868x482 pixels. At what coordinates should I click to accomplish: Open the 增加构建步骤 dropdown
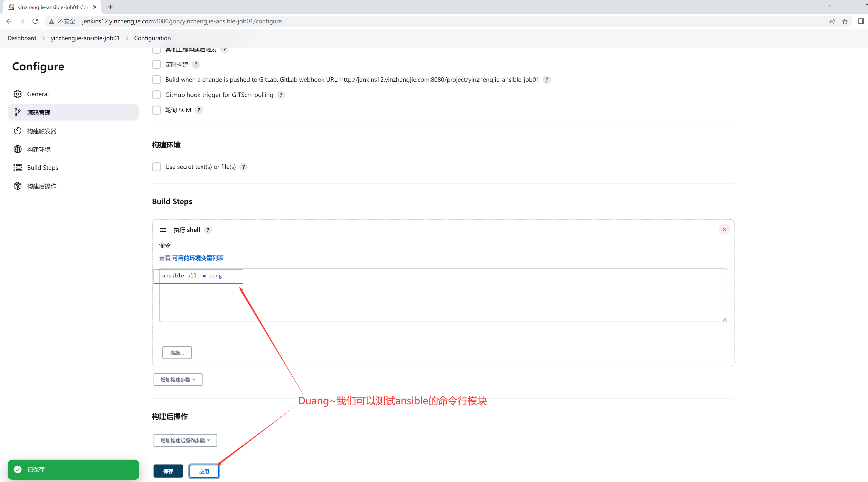click(x=178, y=379)
